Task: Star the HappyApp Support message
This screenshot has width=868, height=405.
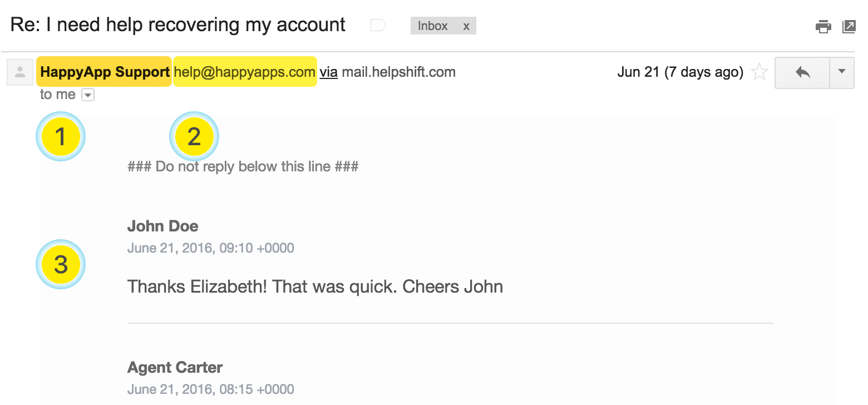Action: point(759,72)
